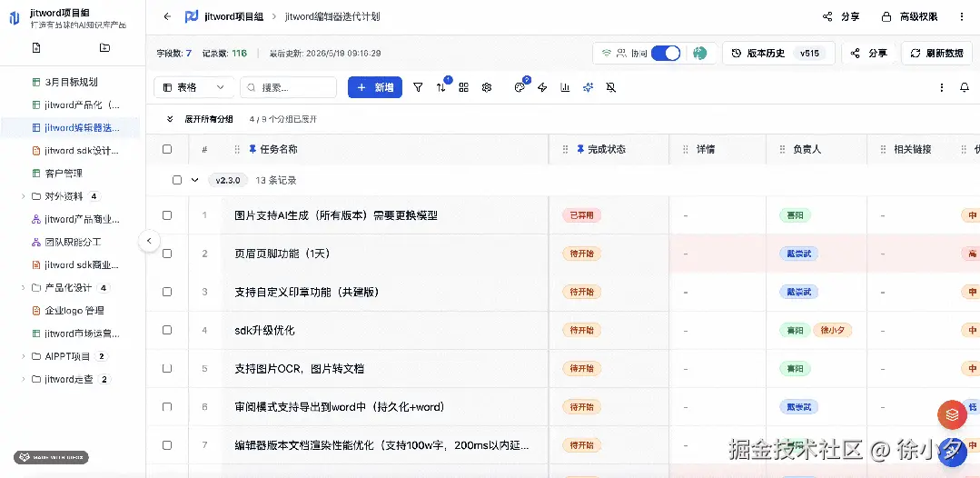Check row 6 审阅模式支持导出 checkbox

[167, 407]
